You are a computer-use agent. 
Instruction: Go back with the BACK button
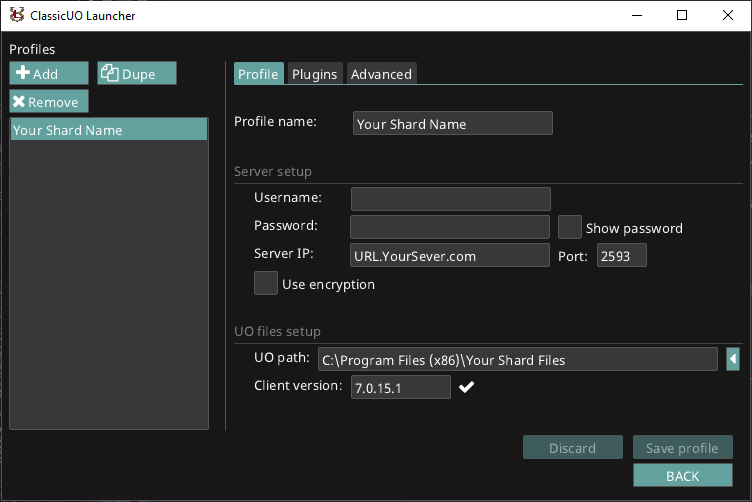[682, 475]
